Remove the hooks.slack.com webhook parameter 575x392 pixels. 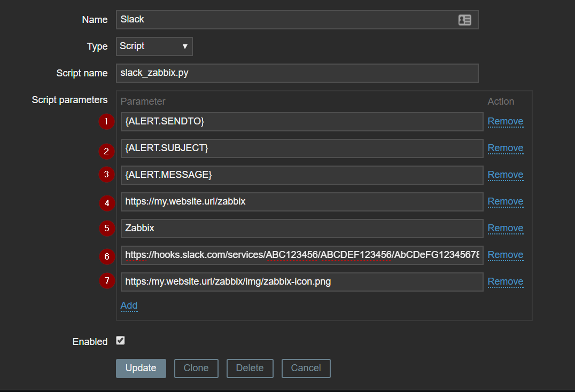coord(506,255)
